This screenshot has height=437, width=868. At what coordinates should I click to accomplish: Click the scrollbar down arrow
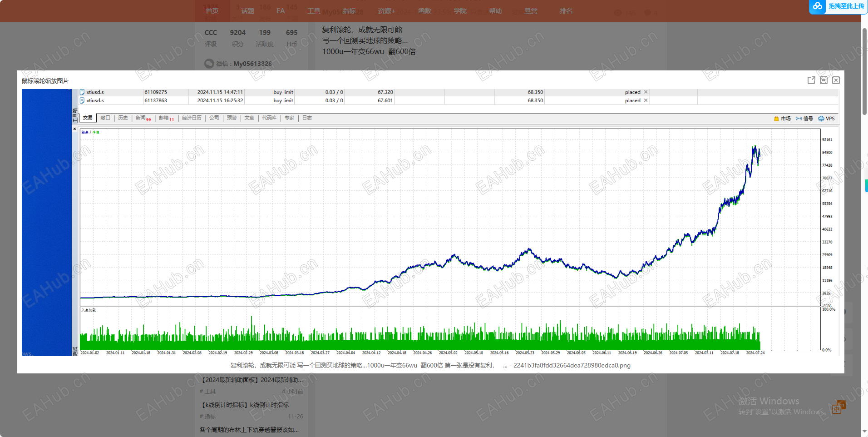(864, 432)
